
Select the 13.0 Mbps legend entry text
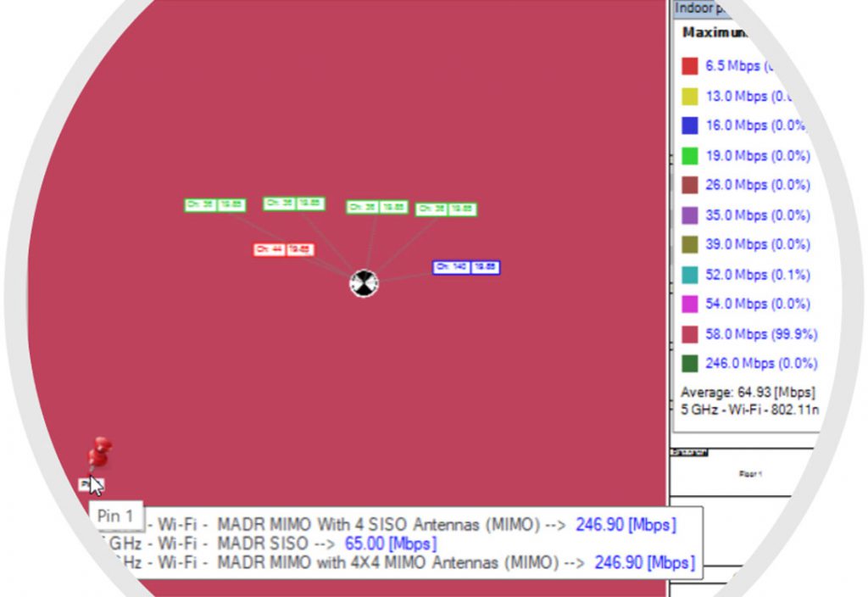point(749,97)
